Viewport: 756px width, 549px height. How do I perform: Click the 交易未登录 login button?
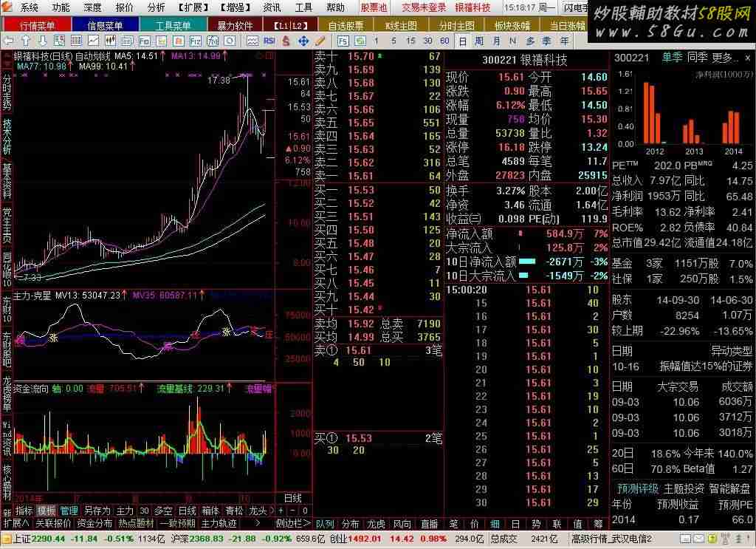point(424,7)
